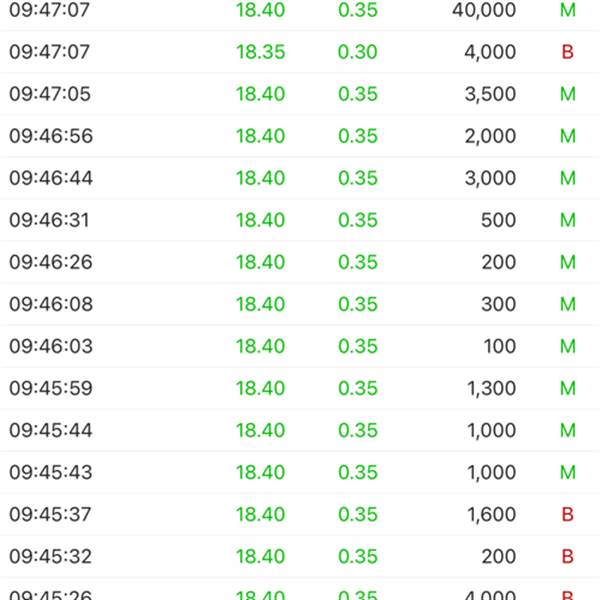The image size is (600, 600).
Task: Open the 09:47:05 trade row
Action: pyautogui.click(x=300, y=94)
